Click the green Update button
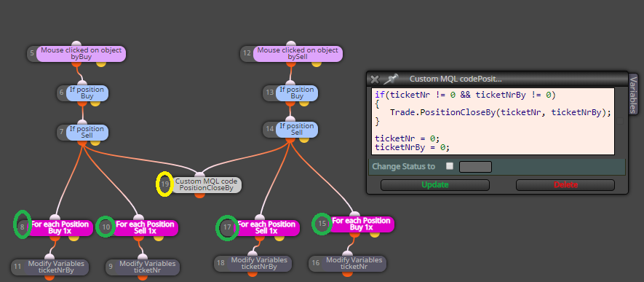 pyautogui.click(x=435, y=185)
